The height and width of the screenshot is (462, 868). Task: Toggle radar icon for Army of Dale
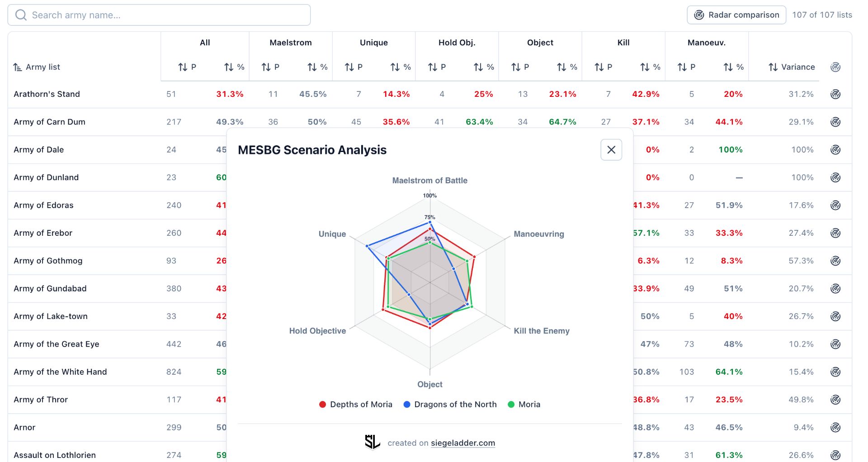click(x=835, y=150)
